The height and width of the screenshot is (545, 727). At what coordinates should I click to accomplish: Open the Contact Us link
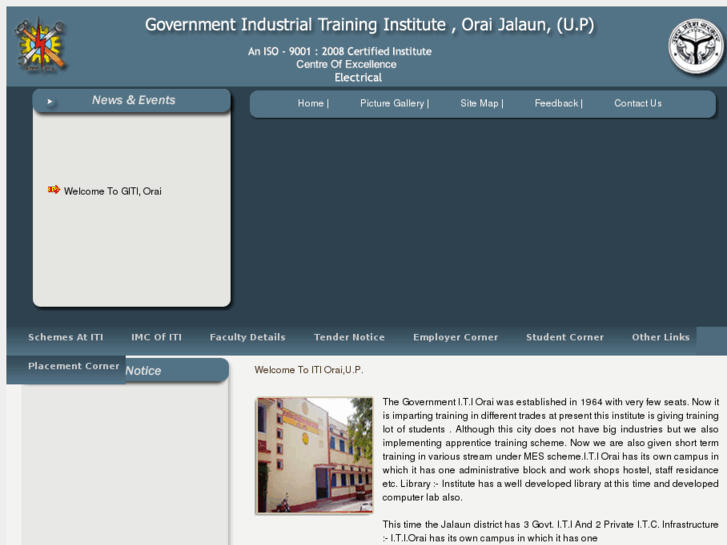point(638,103)
